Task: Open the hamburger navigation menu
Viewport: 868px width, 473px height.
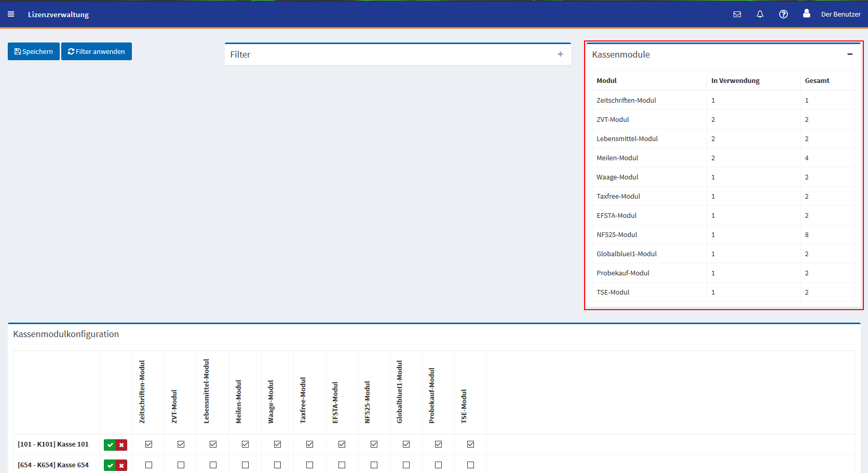Action: tap(11, 15)
